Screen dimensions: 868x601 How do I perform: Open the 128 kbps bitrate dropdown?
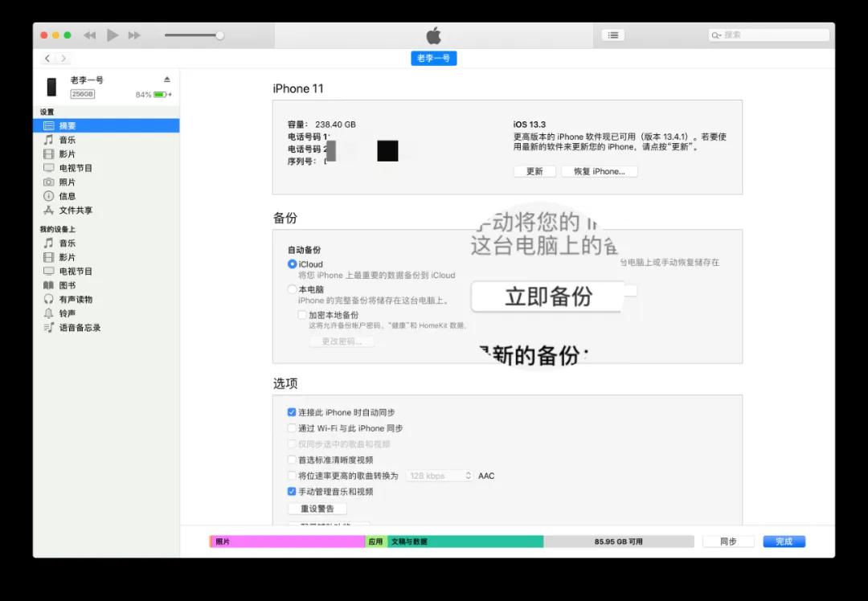[439, 475]
